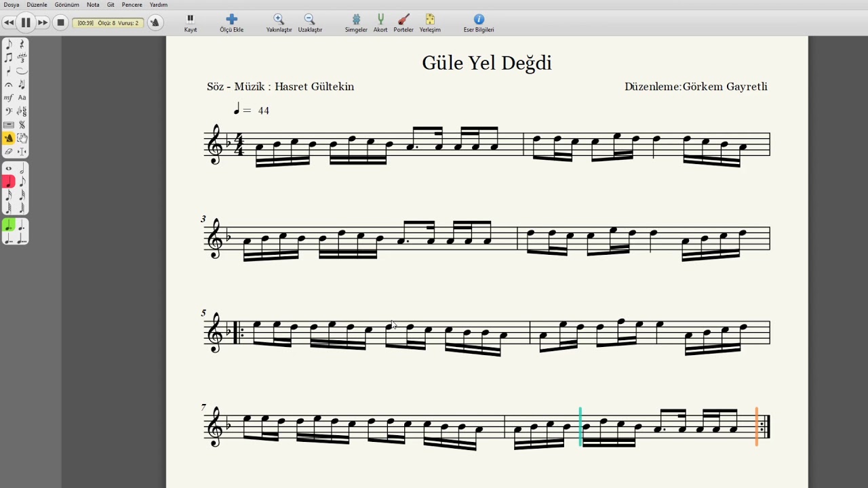Select the beamed notes tool
Image resolution: width=868 pixels, height=488 pixels.
[x=9, y=58]
